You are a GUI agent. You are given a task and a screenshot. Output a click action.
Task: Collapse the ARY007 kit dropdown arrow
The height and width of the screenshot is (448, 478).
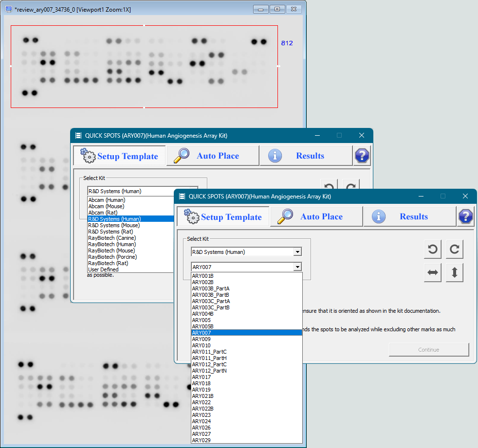click(297, 267)
